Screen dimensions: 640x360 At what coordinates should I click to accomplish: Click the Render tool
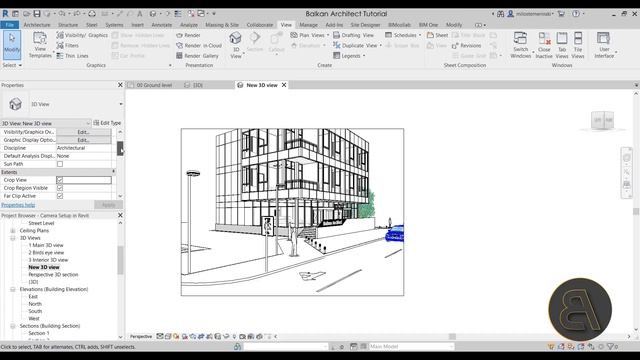pos(188,36)
